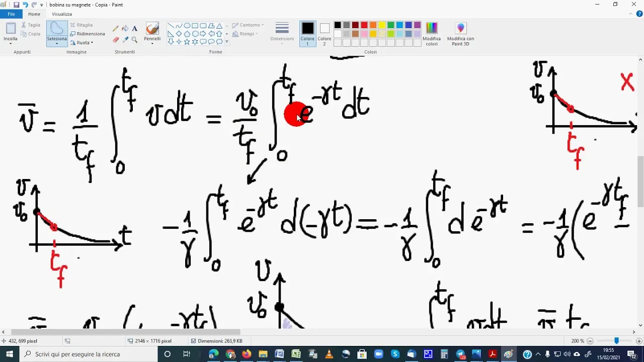Select the Pencil tool
The image size is (644, 362).
tap(116, 29)
